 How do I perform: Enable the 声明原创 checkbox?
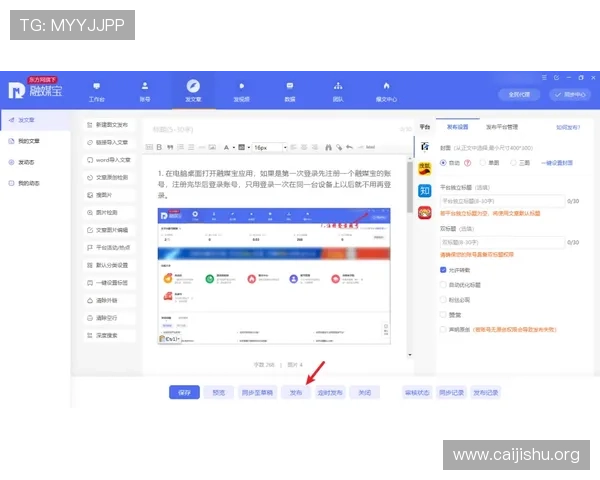click(x=443, y=329)
